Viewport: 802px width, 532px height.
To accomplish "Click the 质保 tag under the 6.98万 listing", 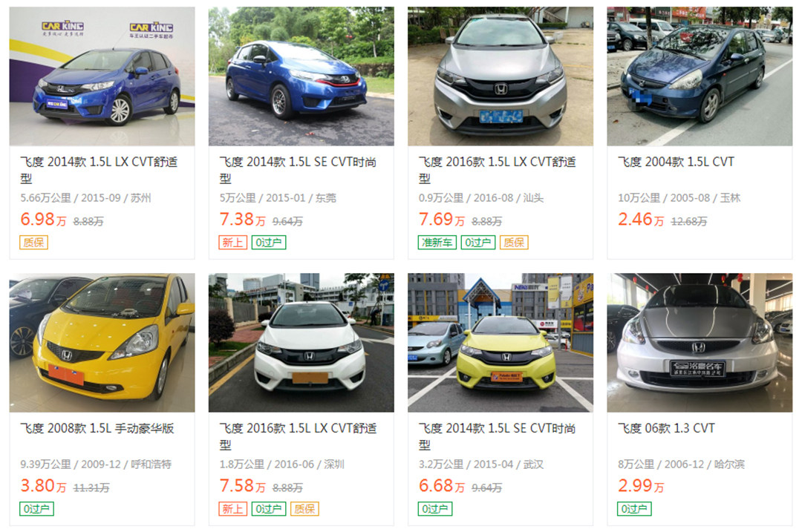I will (x=33, y=242).
